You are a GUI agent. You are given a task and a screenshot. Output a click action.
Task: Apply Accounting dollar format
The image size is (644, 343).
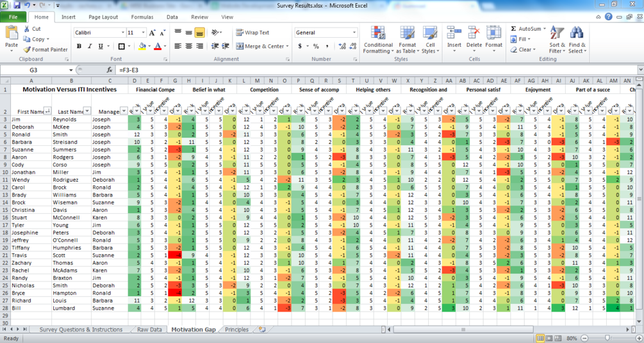click(x=301, y=46)
